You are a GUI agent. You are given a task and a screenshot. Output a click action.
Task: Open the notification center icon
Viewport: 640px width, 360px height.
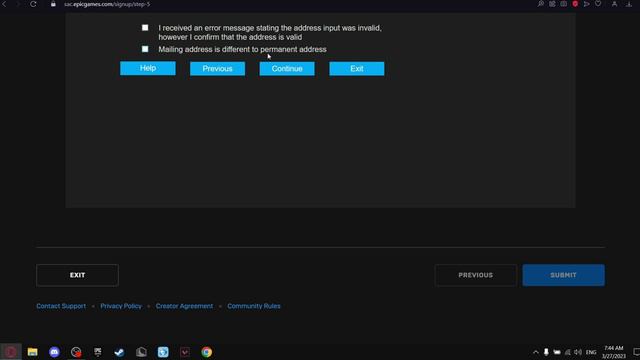[x=636, y=352]
